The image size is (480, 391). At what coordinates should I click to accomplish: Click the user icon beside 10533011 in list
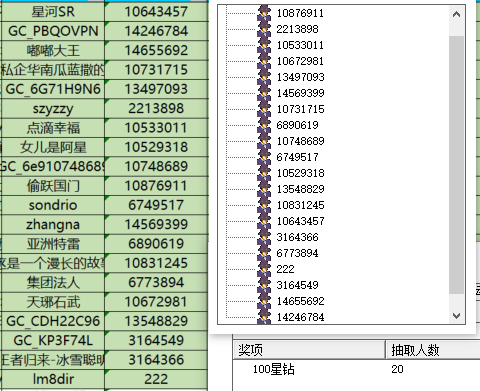click(264, 45)
